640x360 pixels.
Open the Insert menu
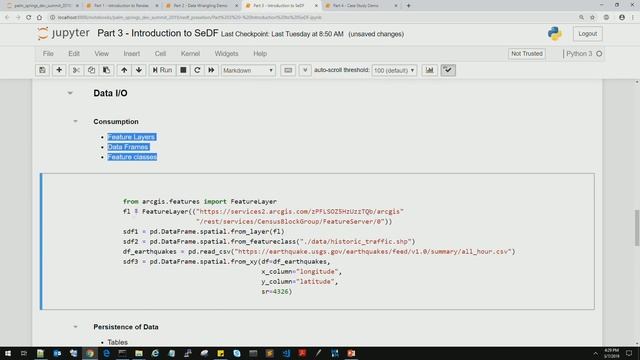pos(131,53)
